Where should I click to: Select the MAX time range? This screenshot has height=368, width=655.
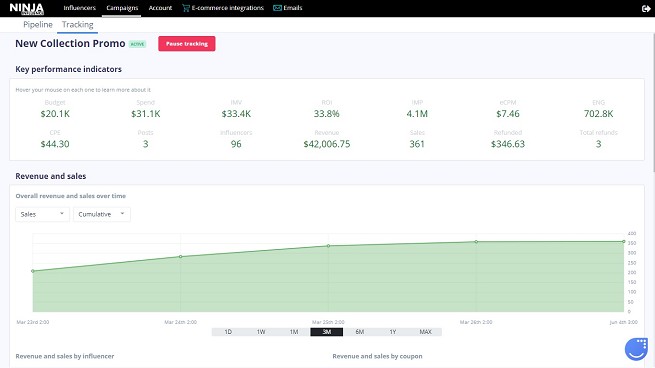click(425, 332)
